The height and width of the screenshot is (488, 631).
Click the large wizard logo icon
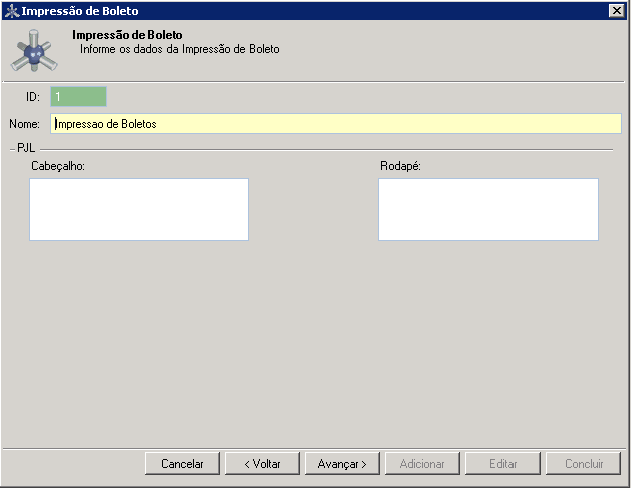pos(34,51)
